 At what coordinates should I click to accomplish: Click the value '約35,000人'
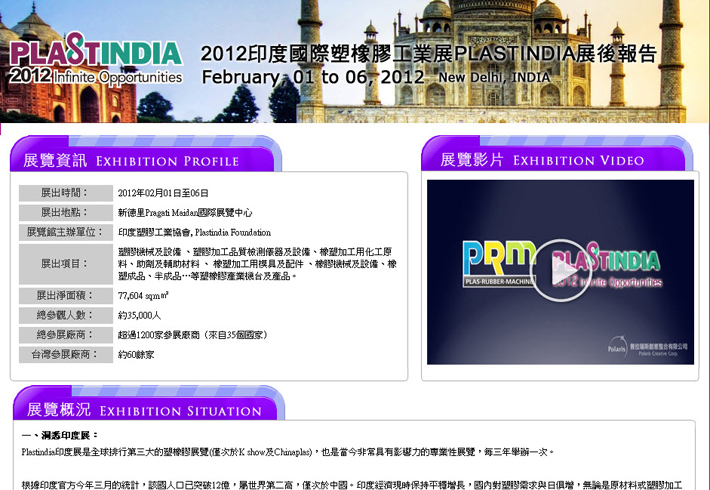[139, 315]
